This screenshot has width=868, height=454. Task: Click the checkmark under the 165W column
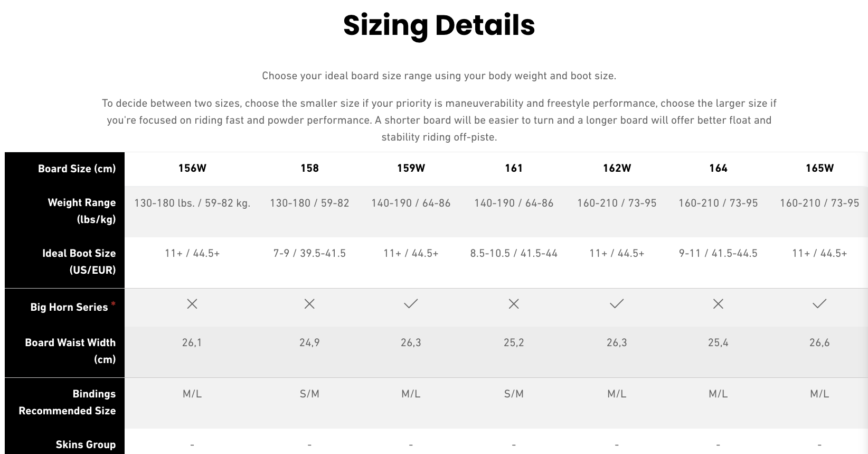[819, 303]
